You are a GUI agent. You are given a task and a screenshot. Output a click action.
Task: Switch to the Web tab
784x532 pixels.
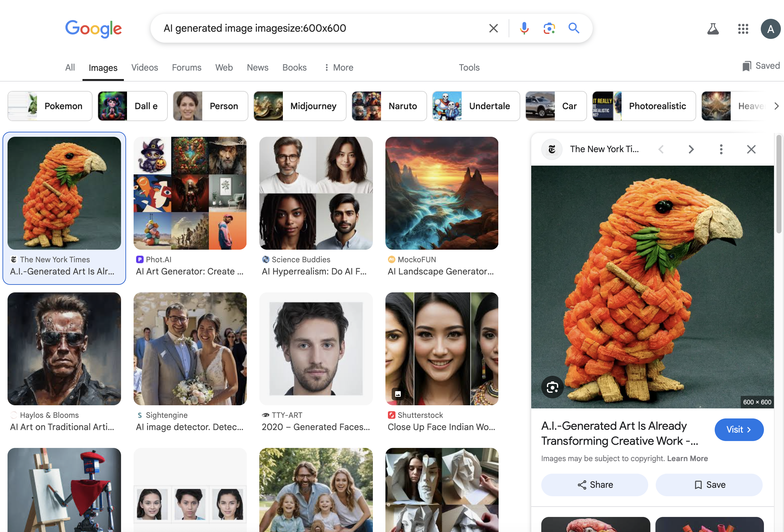(x=224, y=67)
